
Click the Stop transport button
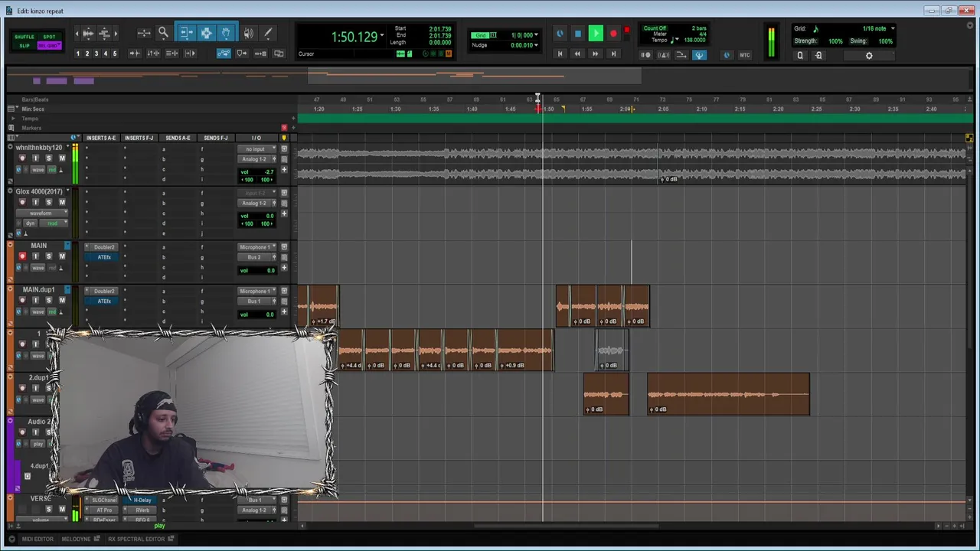coord(578,34)
